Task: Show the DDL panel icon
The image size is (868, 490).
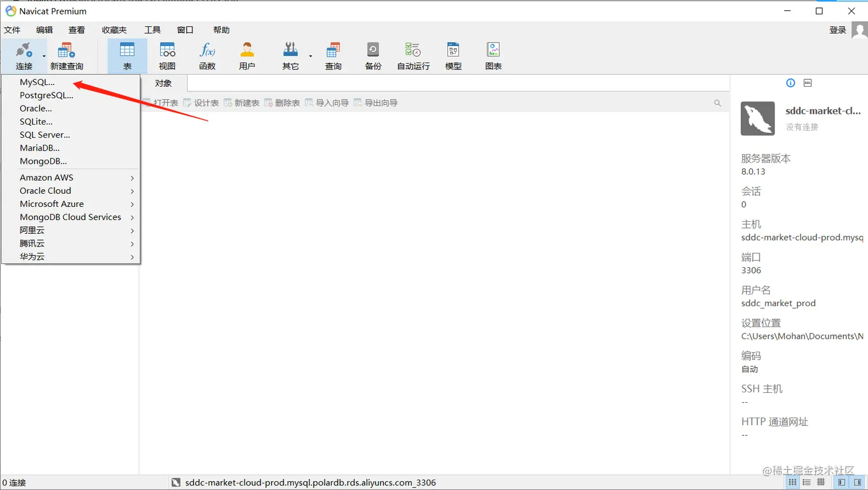Action: click(808, 83)
